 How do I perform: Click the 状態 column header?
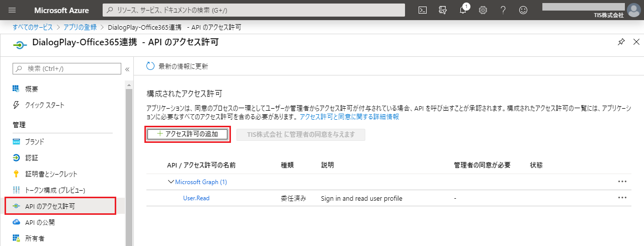click(x=536, y=165)
